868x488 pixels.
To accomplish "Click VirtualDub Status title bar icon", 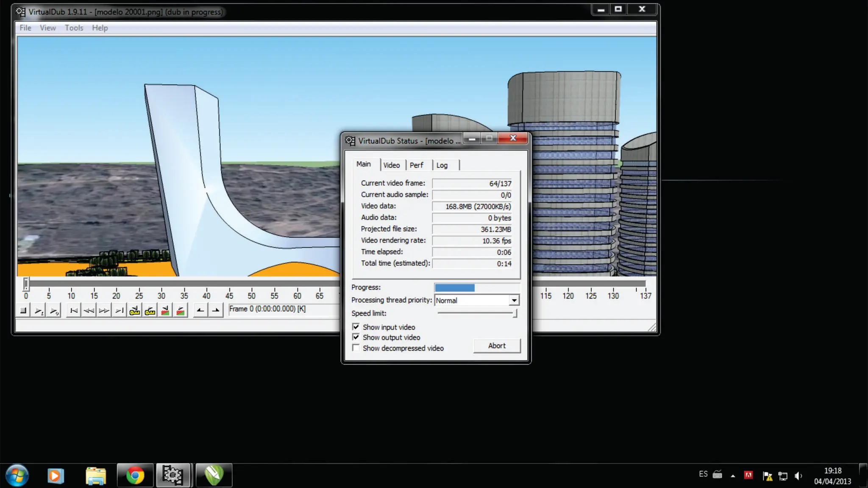I will (x=350, y=140).
